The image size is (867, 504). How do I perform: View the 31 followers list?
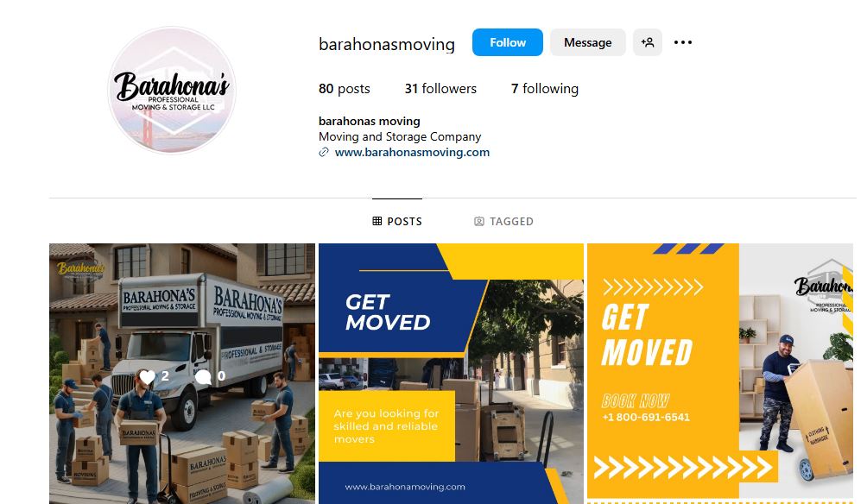pos(440,88)
